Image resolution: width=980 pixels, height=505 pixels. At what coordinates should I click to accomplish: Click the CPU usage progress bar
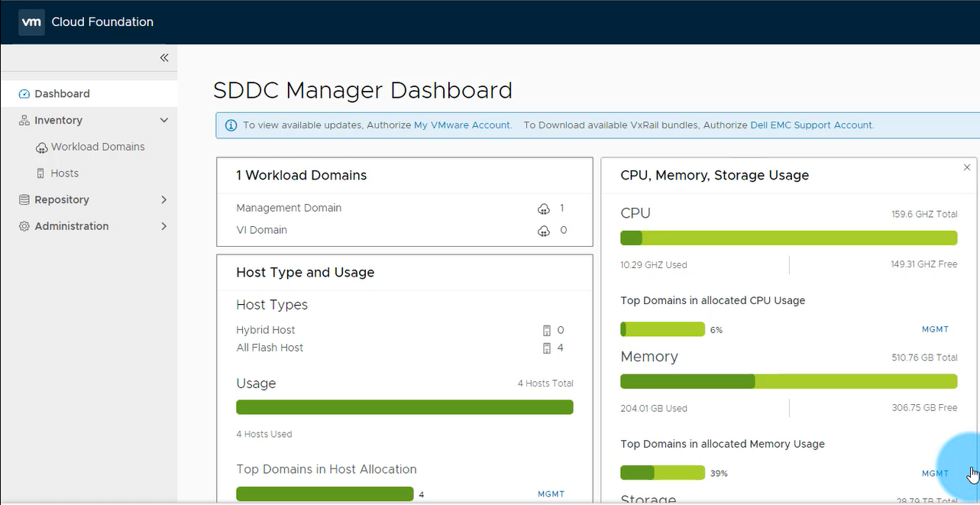788,238
